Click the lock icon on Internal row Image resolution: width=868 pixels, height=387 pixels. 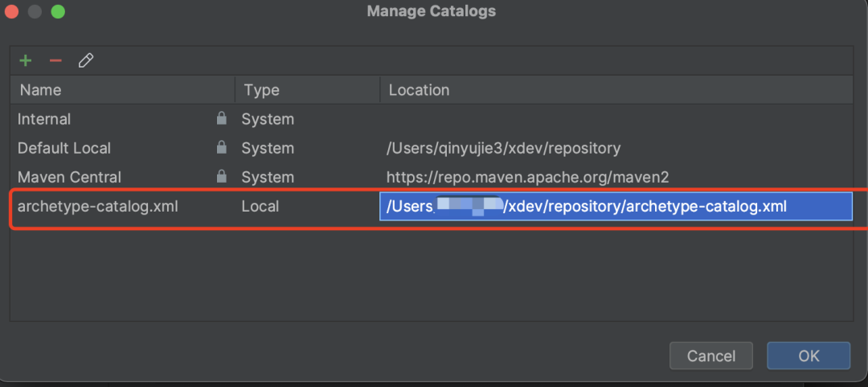pyautogui.click(x=221, y=119)
